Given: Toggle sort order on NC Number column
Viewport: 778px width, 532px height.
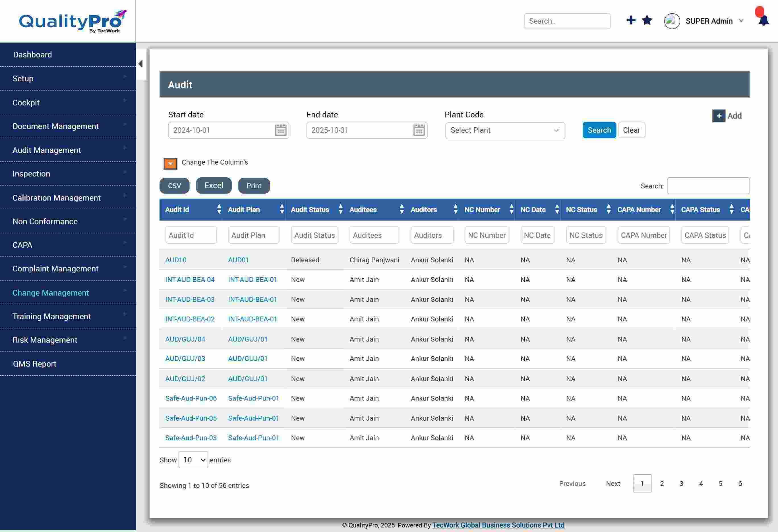Looking at the screenshot, I should coord(511,209).
